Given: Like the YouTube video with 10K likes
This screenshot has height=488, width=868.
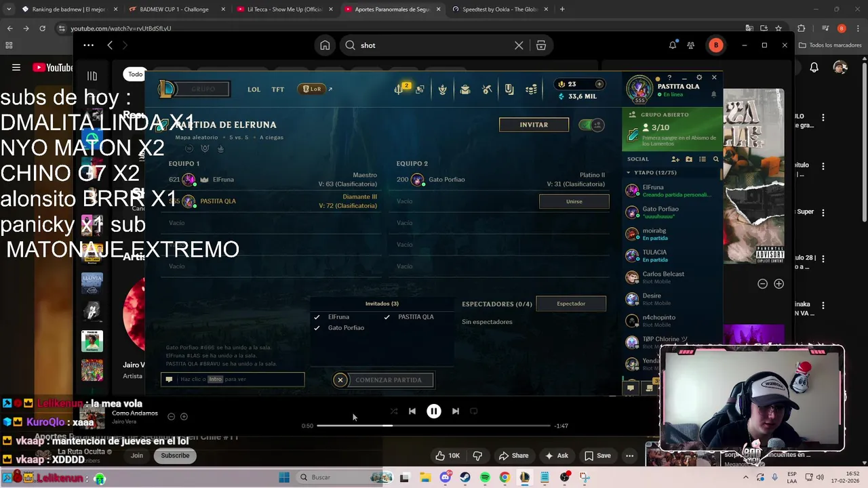Looking at the screenshot, I should point(448,455).
